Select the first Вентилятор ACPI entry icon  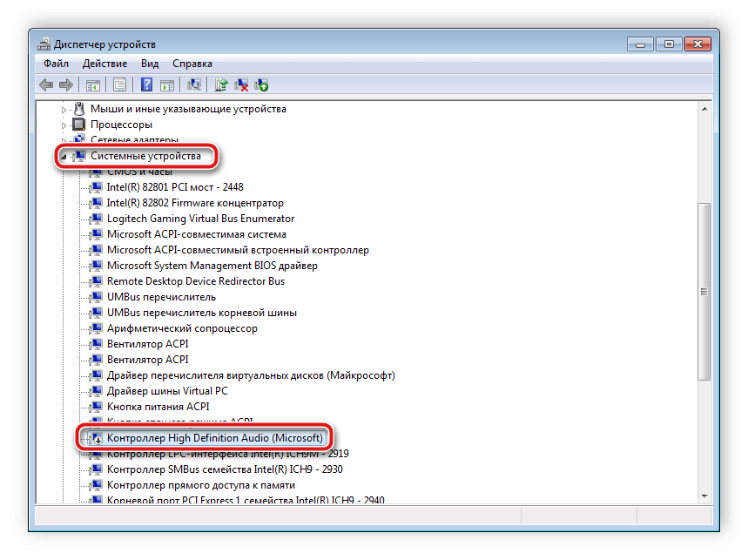96,343
